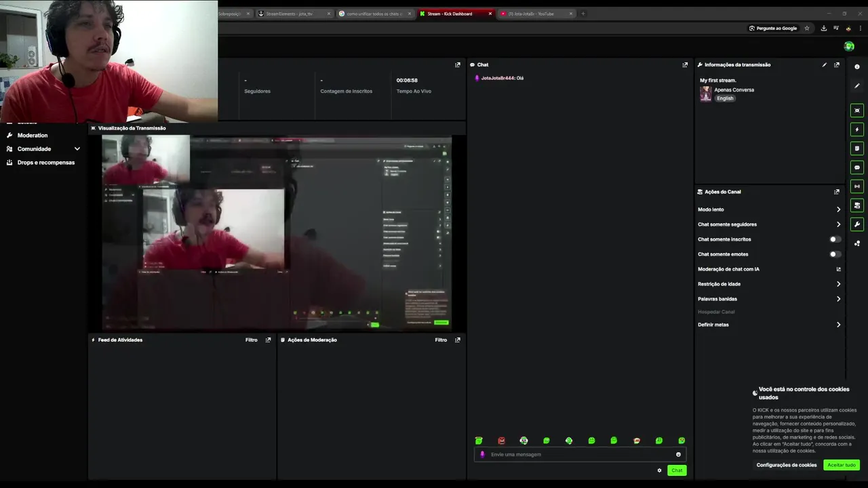Open Filtro in Ações de Moderação

click(441, 340)
